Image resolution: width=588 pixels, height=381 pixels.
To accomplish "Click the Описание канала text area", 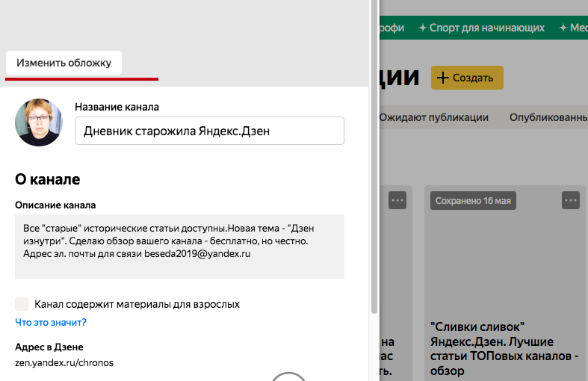I will pyautogui.click(x=179, y=247).
